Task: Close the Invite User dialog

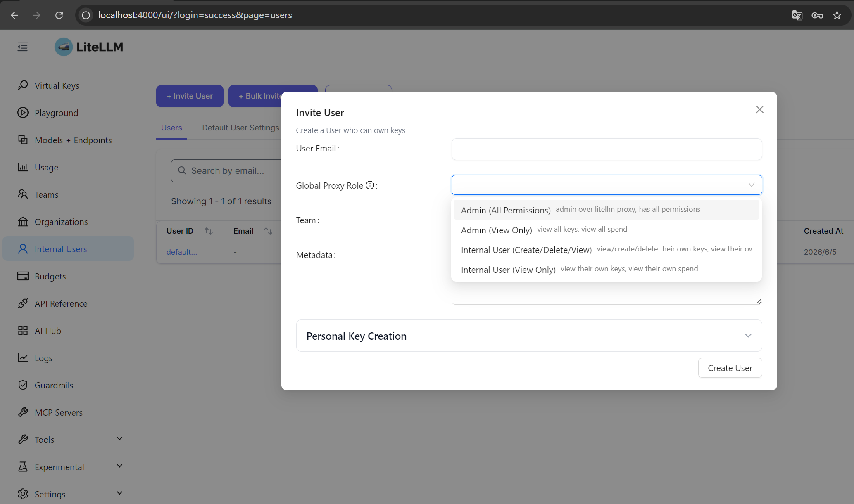Action: (x=759, y=109)
